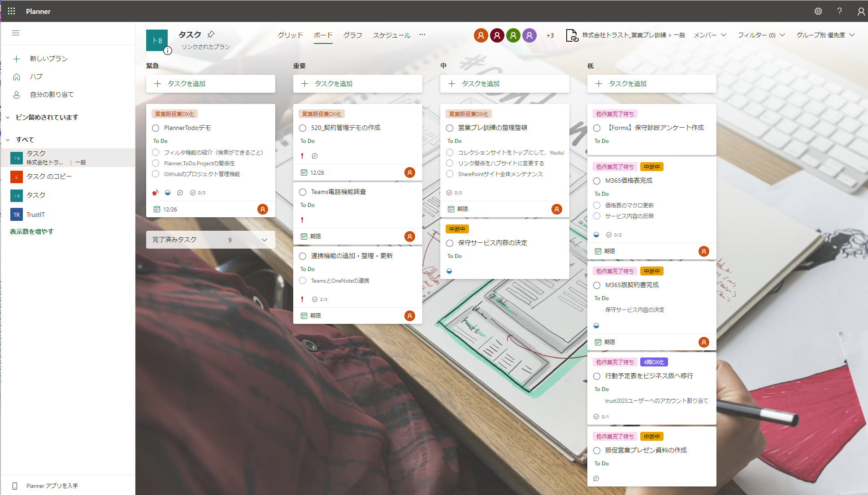Open the app launcher waffle icon

click(12, 11)
